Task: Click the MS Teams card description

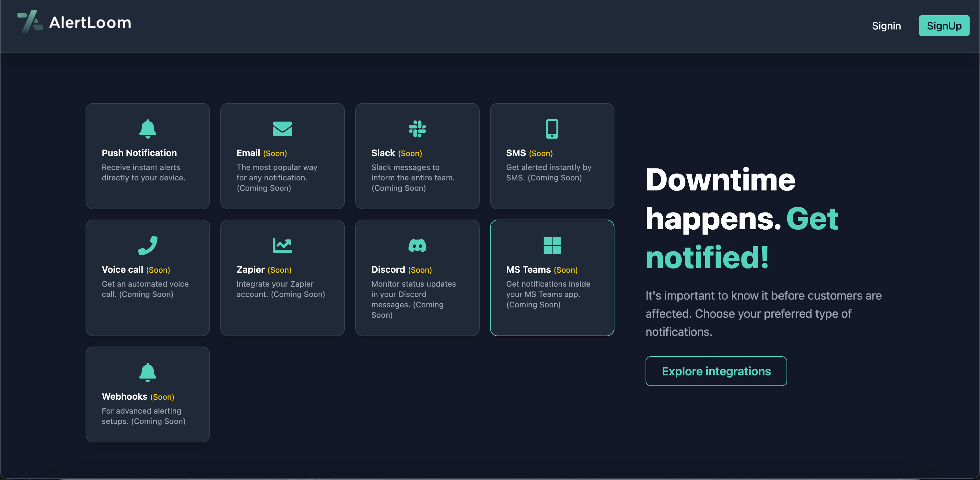Action: 548,294
